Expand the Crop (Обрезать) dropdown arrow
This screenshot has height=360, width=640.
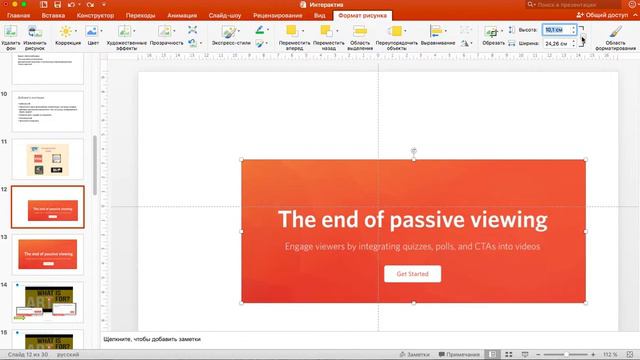pos(502,31)
